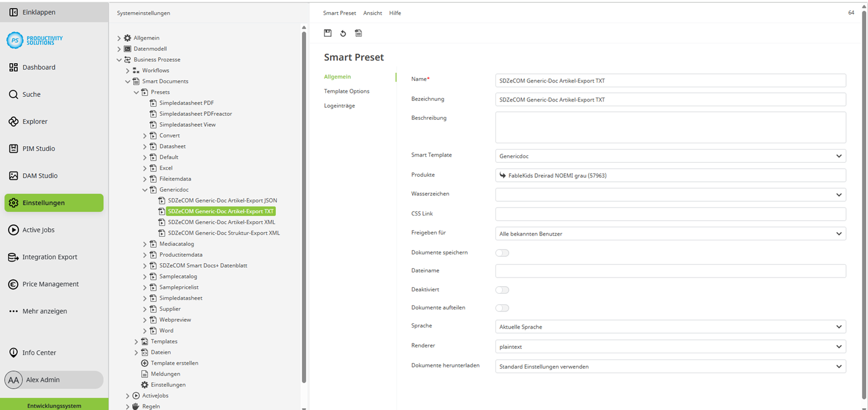The width and height of the screenshot is (868, 410).
Task: Open the Ansicht menu
Action: 372,13
